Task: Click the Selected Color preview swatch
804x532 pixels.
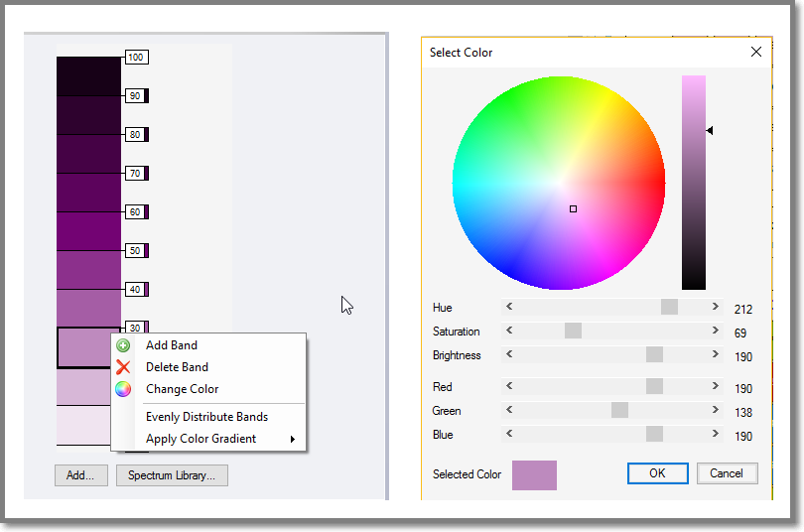Action: click(x=534, y=475)
